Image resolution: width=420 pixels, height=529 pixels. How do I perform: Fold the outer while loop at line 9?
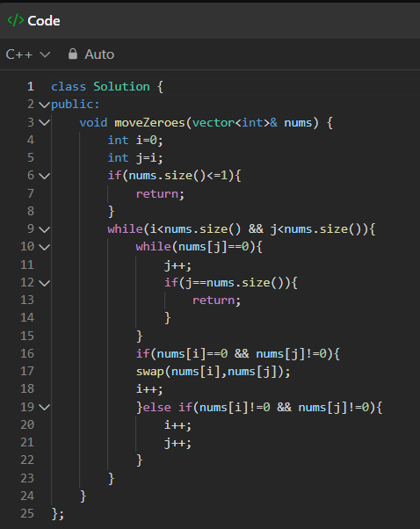coord(44,229)
